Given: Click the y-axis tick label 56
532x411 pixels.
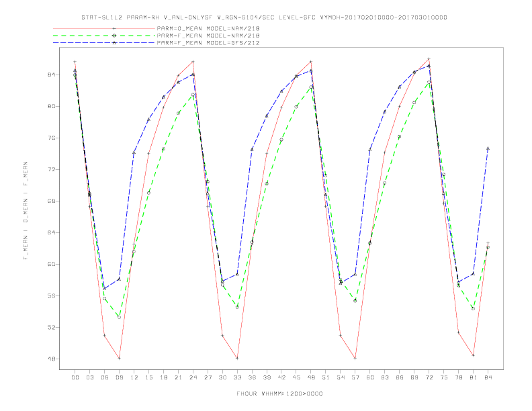Looking at the screenshot, I should pyautogui.click(x=52, y=295).
